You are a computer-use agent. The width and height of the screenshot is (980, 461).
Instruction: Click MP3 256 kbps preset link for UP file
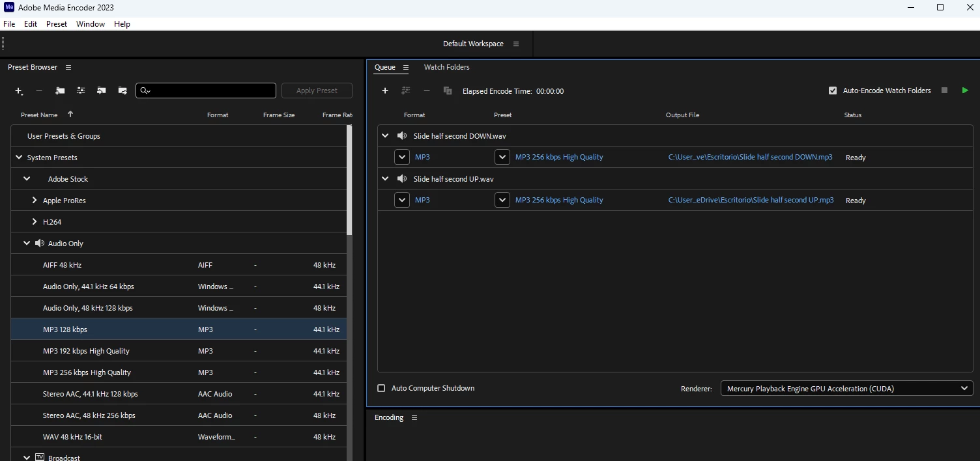[559, 200]
